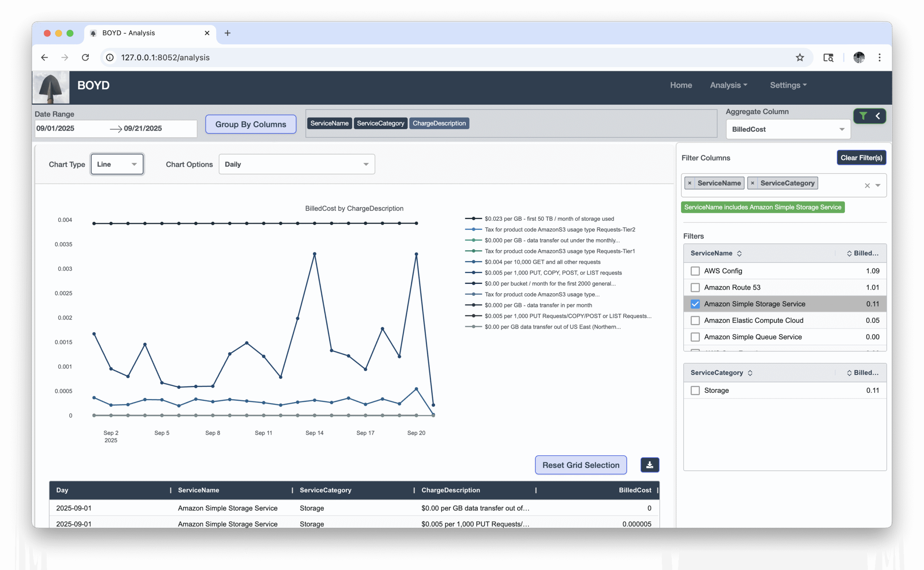Click the Reset Grid Selection button
924x570 pixels.
coord(580,465)
